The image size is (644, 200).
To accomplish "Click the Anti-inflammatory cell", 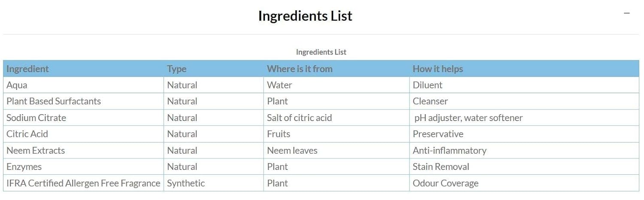I will [450, 150].
